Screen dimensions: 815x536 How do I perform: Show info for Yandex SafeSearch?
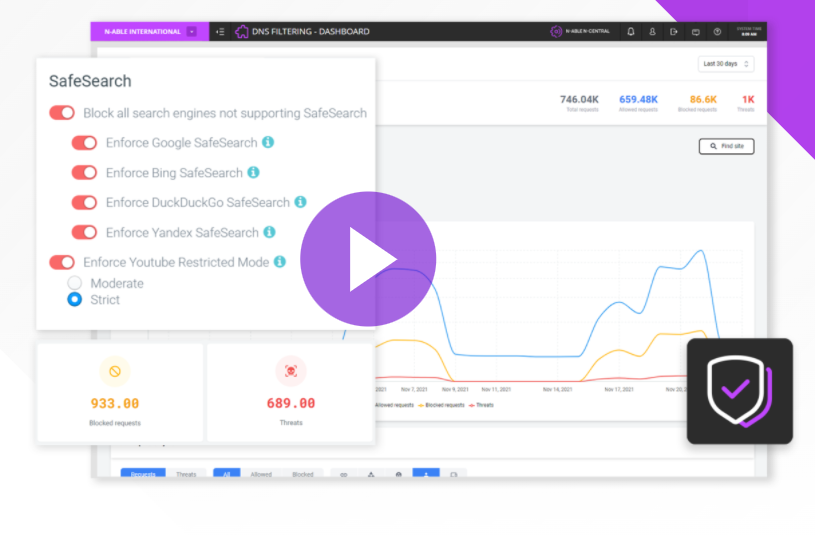269,232
